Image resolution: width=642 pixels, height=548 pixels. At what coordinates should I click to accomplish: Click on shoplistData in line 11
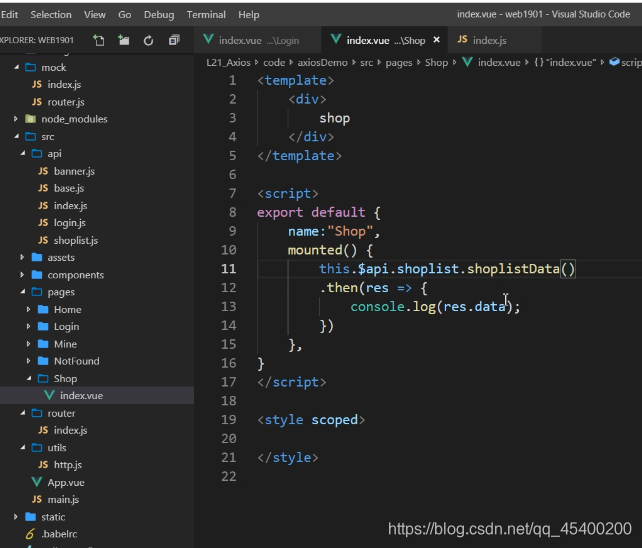[513, 269]
